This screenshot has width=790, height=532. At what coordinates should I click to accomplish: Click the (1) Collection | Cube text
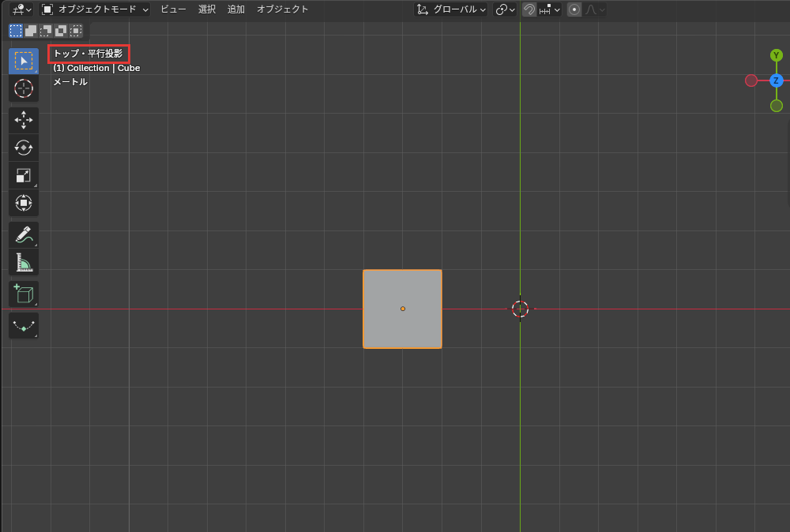(x=96, y=68)
